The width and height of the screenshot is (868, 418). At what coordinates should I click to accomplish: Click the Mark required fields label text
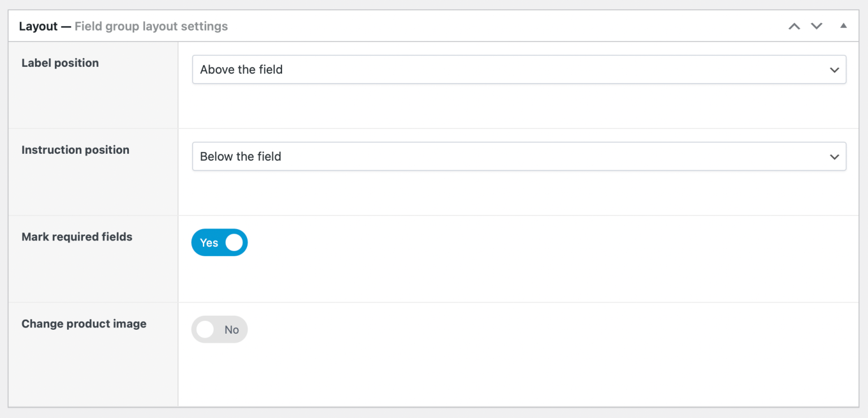(x=77, y=236)
